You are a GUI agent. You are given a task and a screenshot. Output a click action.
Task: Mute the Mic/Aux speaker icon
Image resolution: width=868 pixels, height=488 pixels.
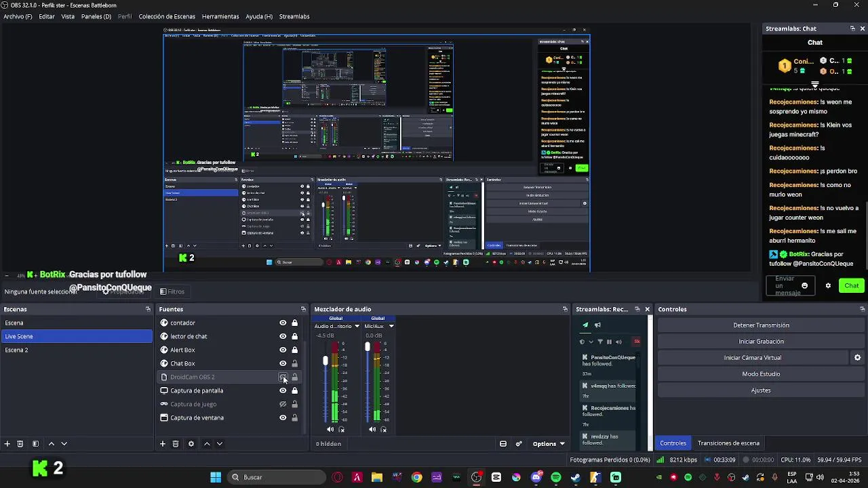[372, 429]
